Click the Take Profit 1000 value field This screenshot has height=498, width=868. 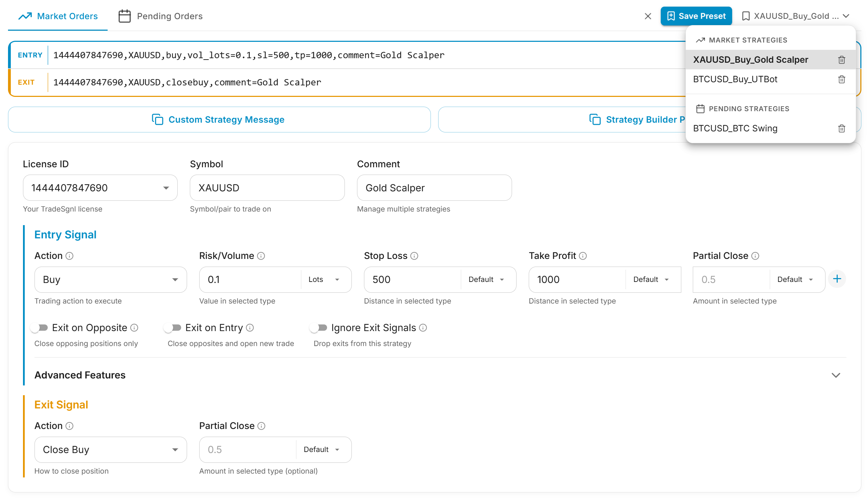(578, 279)
